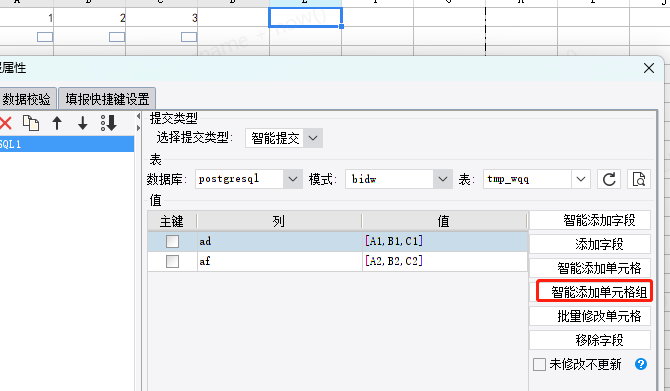
Task: Move SQL1 up with the up arrow
Action: click(57, 123)
